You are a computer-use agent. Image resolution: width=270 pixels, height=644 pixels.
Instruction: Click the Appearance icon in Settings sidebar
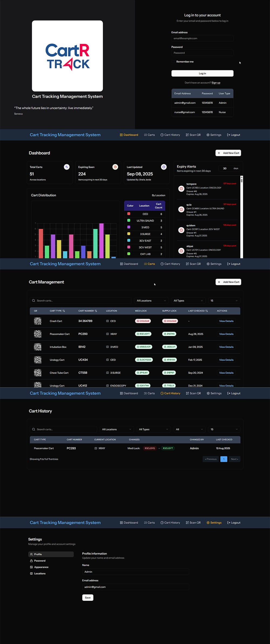tap(31, 567)
